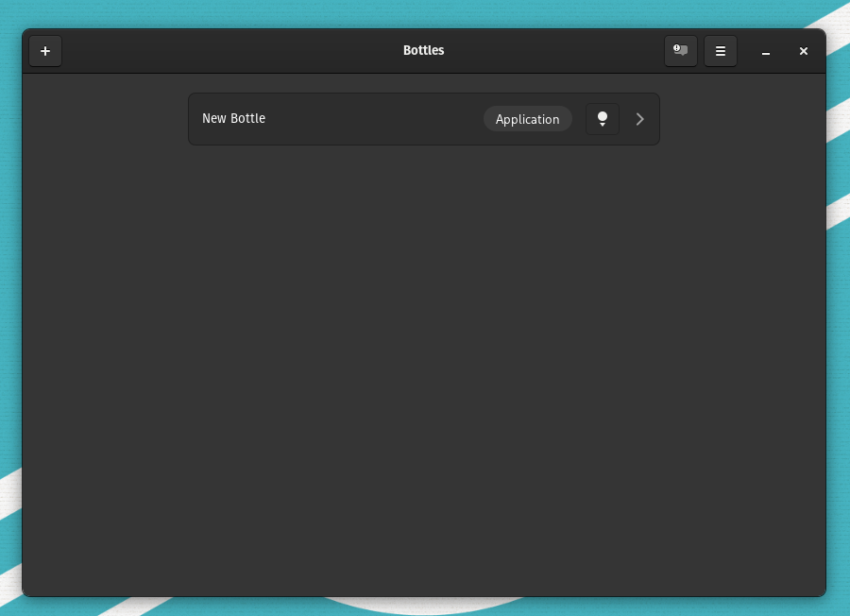Click the run executable icon in New Bottle
Screen dimensions: 850x616
pyautogui.click(x=603, y=119)
